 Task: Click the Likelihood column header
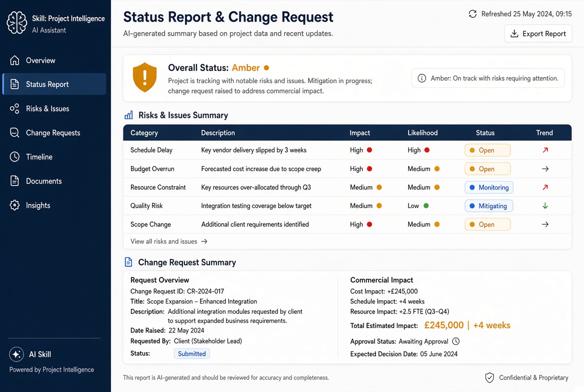click(x=422, y=133)
